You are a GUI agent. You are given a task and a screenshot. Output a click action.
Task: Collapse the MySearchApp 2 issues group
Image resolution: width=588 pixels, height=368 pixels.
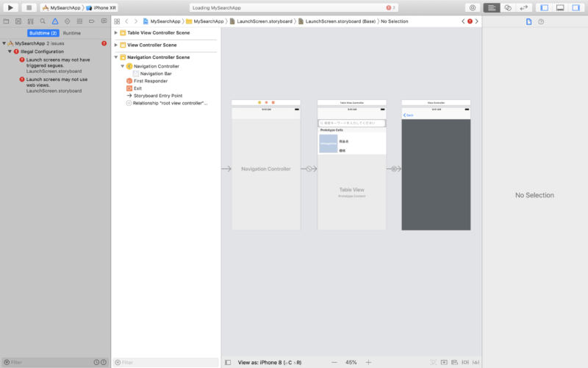(4, 43)
